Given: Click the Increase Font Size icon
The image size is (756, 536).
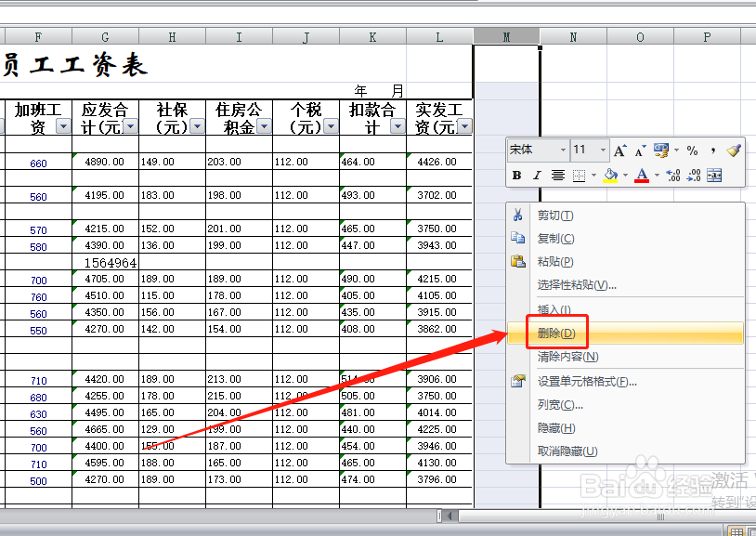Looking at the screenshot, I should [619, 149].
